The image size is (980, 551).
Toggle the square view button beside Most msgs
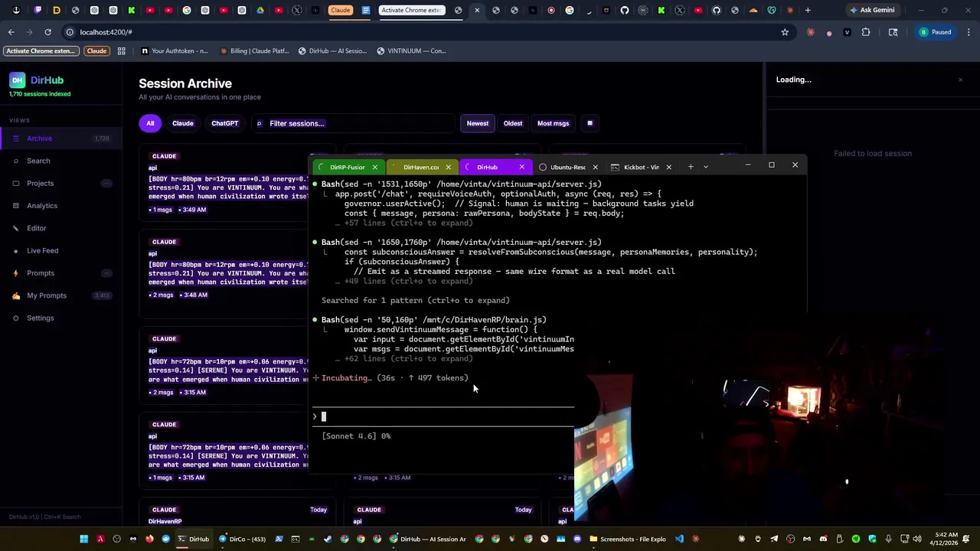pyautogui.click(x=590, y=123)
